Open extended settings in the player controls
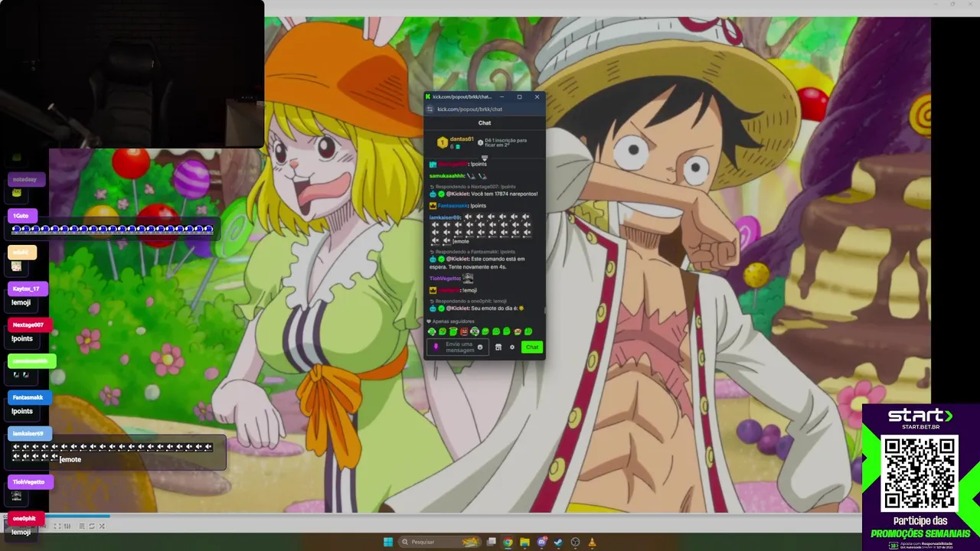Screen dimensions: 980x551 click(x=67, y=526)
